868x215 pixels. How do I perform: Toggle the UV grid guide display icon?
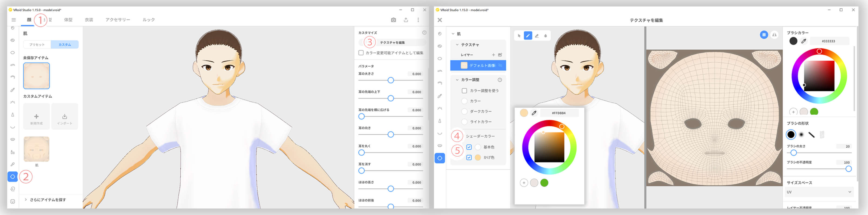click(764, 35)
